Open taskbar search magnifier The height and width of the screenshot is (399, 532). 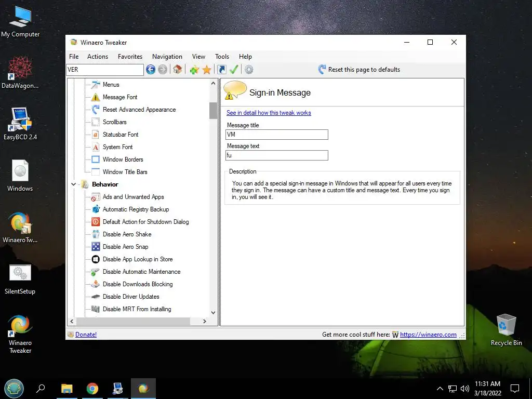click(41, 388)
